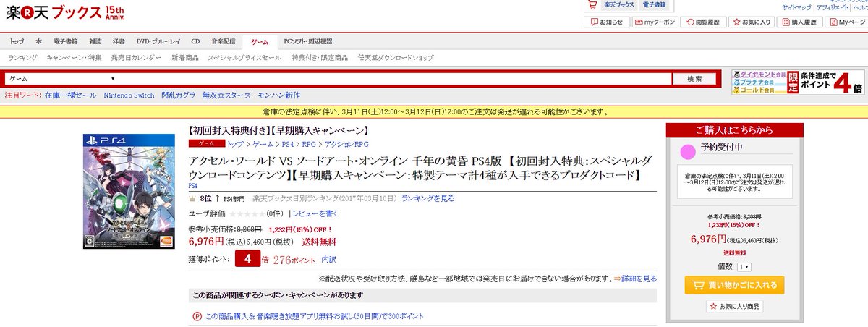Click PS4 in the breadcrumb
Viewport: 868px width, 327px height.
(x=287, y=145)
